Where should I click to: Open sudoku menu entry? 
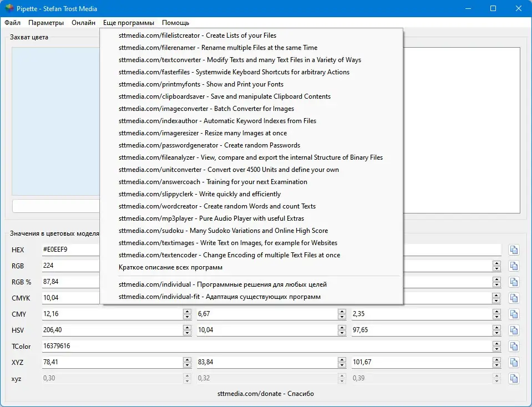pyautogui.click(x=251, y=231)
